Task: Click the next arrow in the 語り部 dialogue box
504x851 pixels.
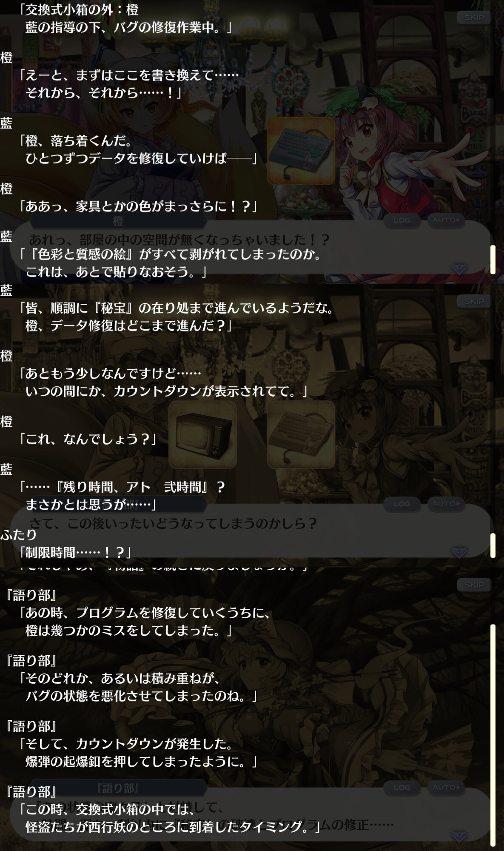Action: tap(459, 836)
